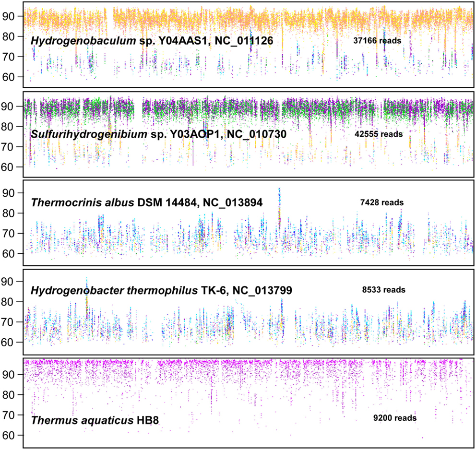Click the 70 axis tick in Sulfurihydrogenibium panel
Viewport: 476px width, 450px height.
point(8,147)
